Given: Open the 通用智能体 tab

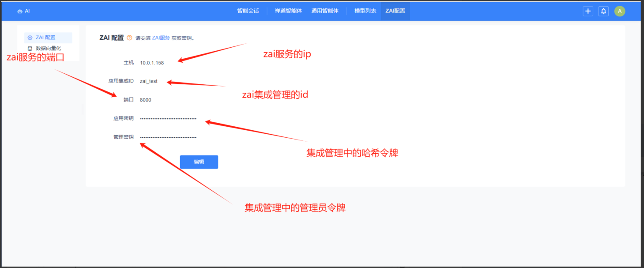Looking at the screenshot, I should pyautogui.click(x=325, y=11).
